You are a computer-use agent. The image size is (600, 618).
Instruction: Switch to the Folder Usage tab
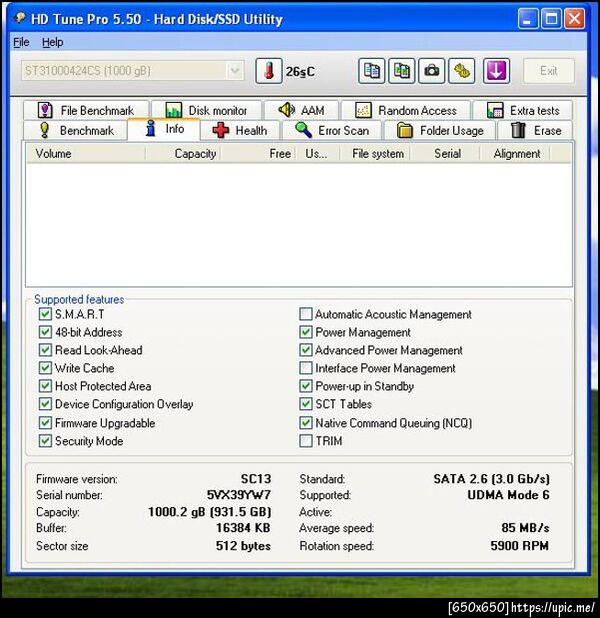pyautogui.click(x=440, y=130)
